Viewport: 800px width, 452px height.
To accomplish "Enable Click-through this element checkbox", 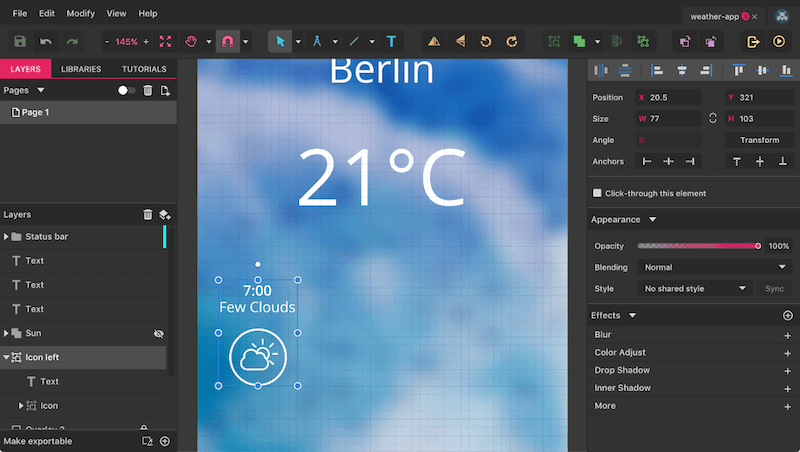I will (597, 193).
